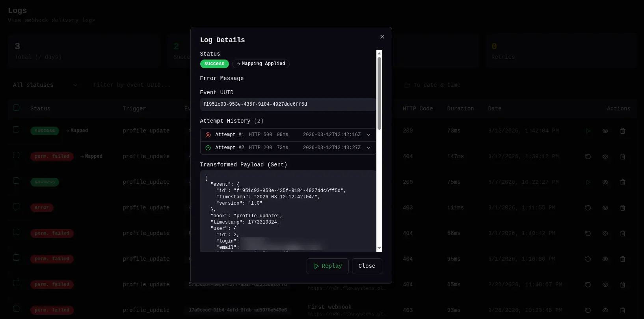Select the success Mapped row checkbox

point(16,129)
